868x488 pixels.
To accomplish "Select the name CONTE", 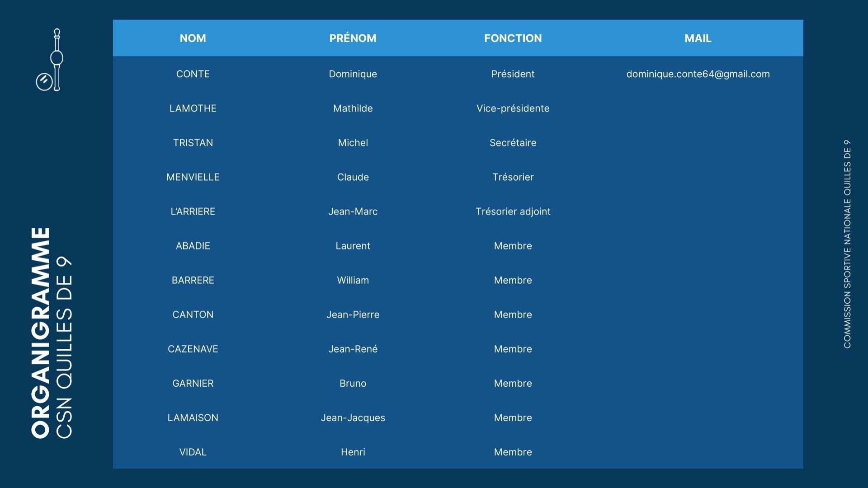I will coord(193,74).
